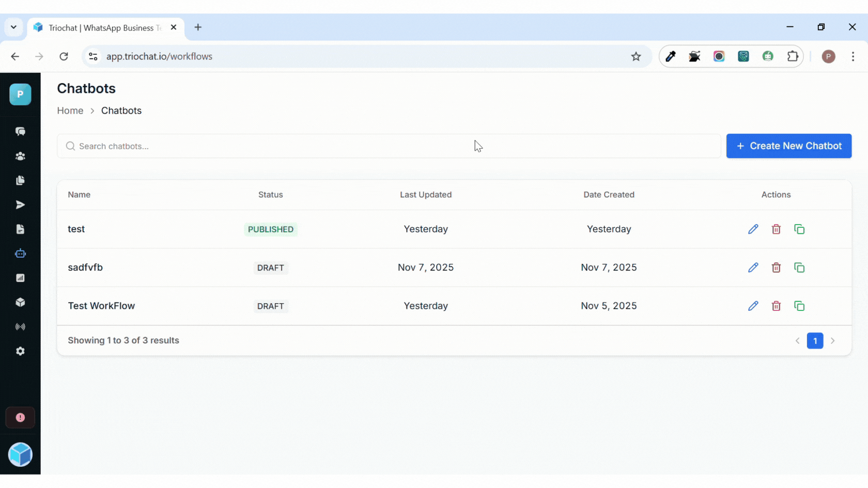Navigate Home via the breadcrumb link

click(x=70, y=111)
